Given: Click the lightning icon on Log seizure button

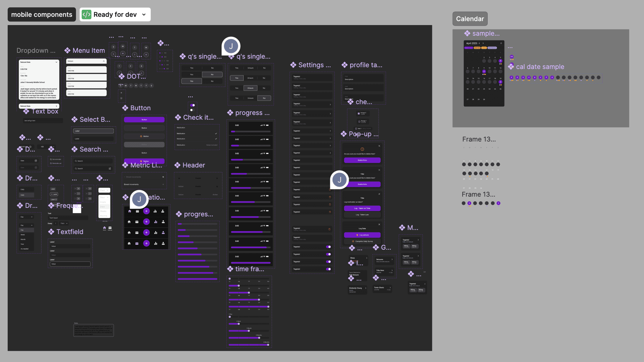Looking at the screenshot, I should [x=357, y=235].
